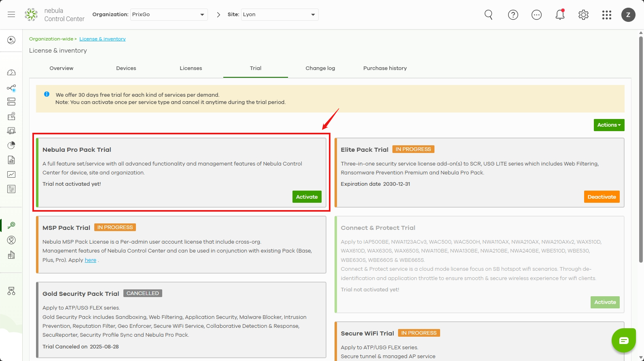Open the user avatar Z menu
The image size is (644, 361).
pyautogui.click(x=628, y=15)
